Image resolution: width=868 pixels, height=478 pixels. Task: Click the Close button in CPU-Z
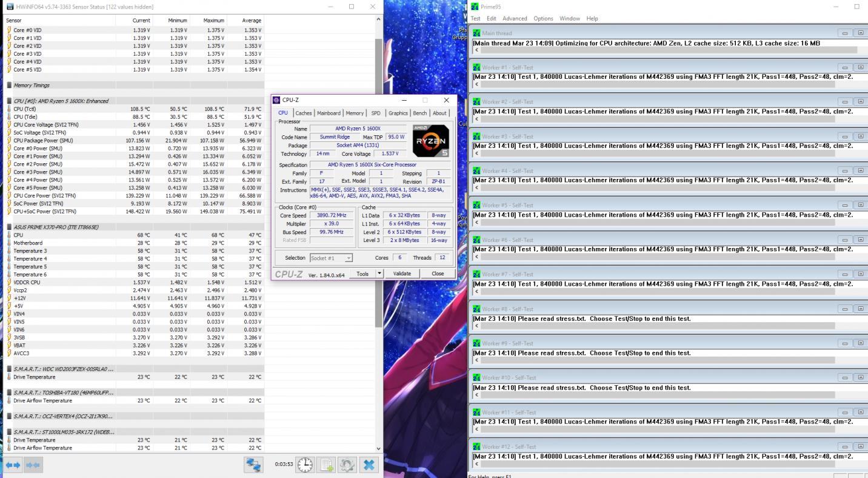tap(438, 274)
